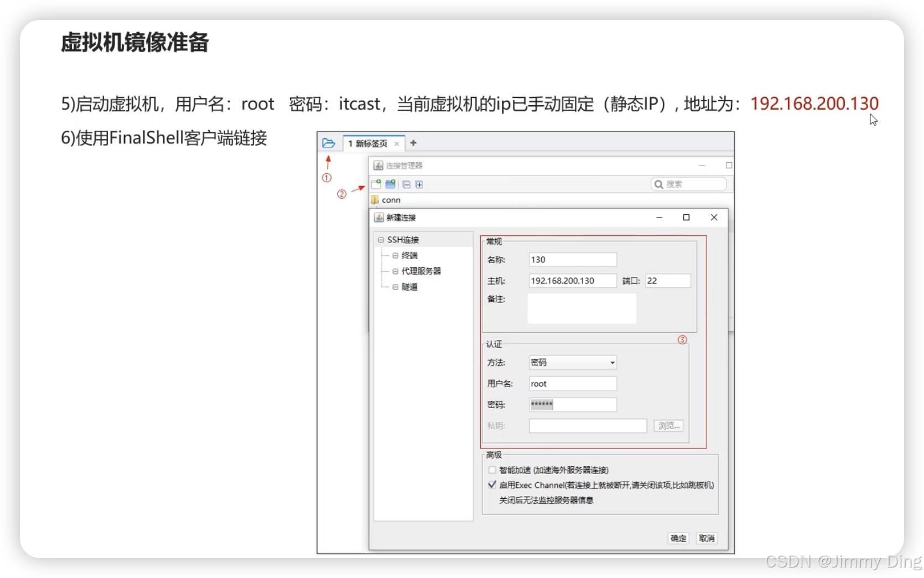Add a new tab with plus icon
Image resolution: width=924 pixels, height=578 pixels.
pyautogui.click(x=413, y=143)
